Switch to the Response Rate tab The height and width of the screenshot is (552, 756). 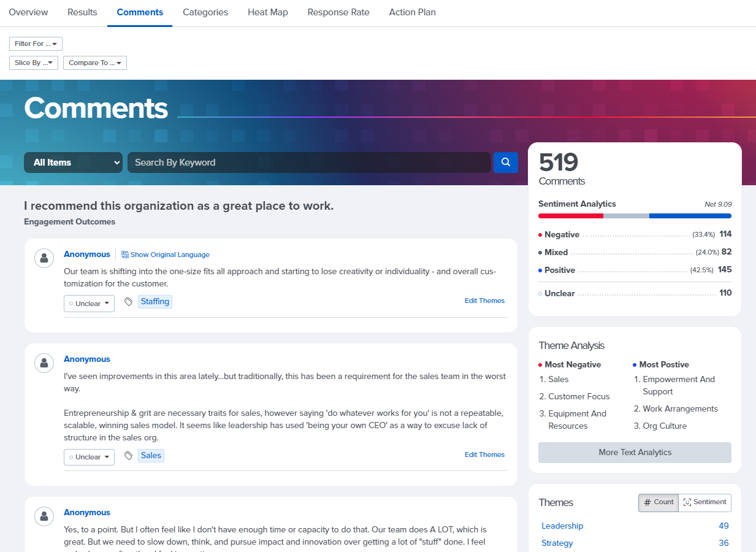[x=338, y=12]
